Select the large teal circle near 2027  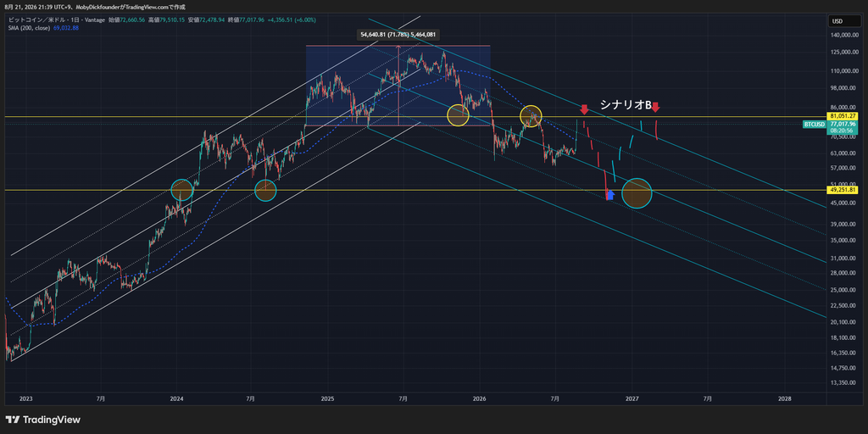tap(637, 193)
